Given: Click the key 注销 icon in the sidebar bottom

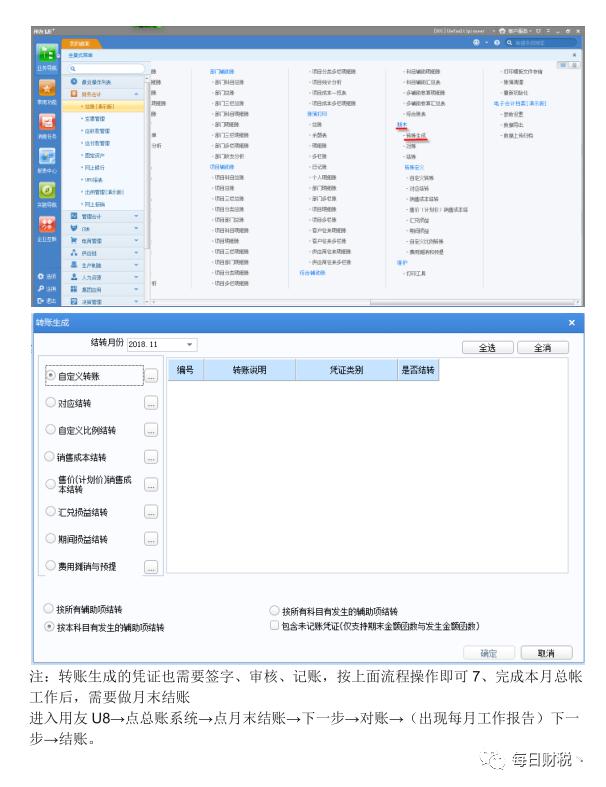Looking at the screenshot, I should tap(40, 289).
